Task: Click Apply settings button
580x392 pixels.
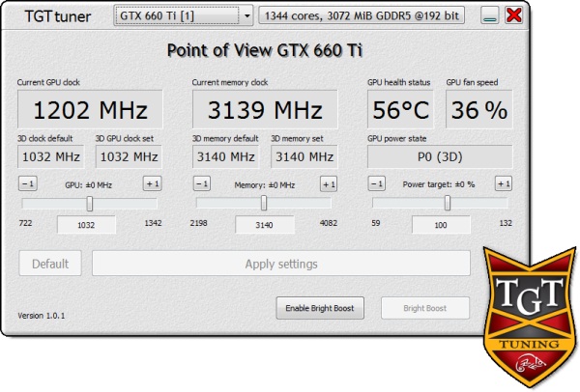Action: pos(281,264)
